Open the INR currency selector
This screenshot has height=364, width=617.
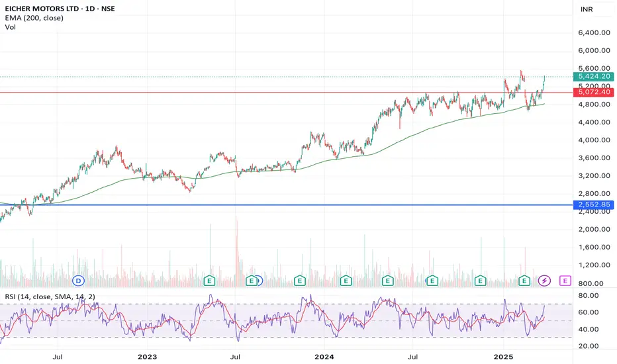click(587, 9)
